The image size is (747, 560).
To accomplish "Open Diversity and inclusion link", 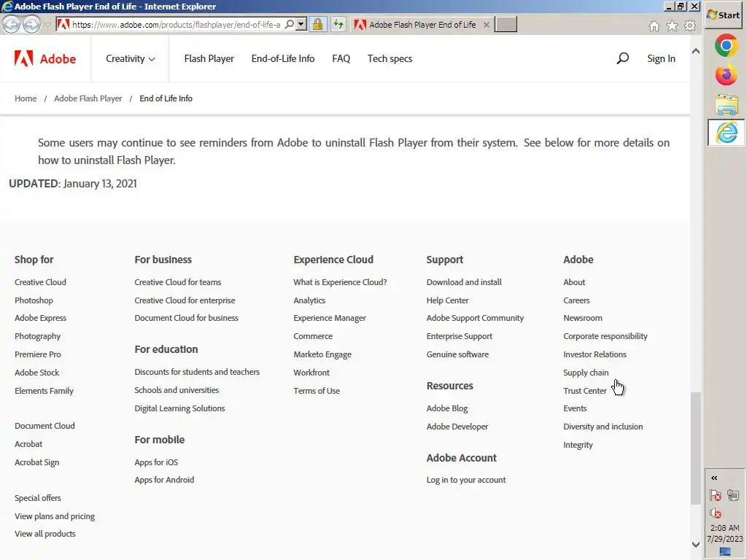I will tap(603, 427).
